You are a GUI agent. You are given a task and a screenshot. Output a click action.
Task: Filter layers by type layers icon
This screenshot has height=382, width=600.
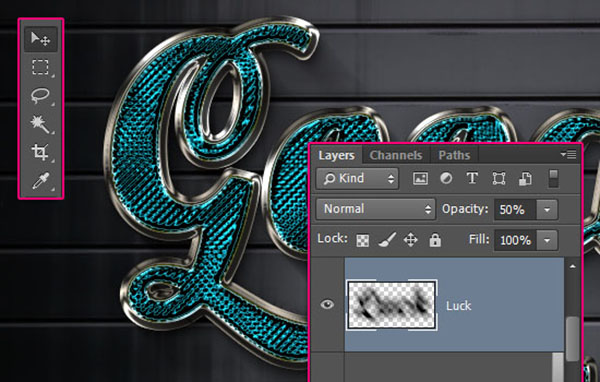click(x=472, y=178)
